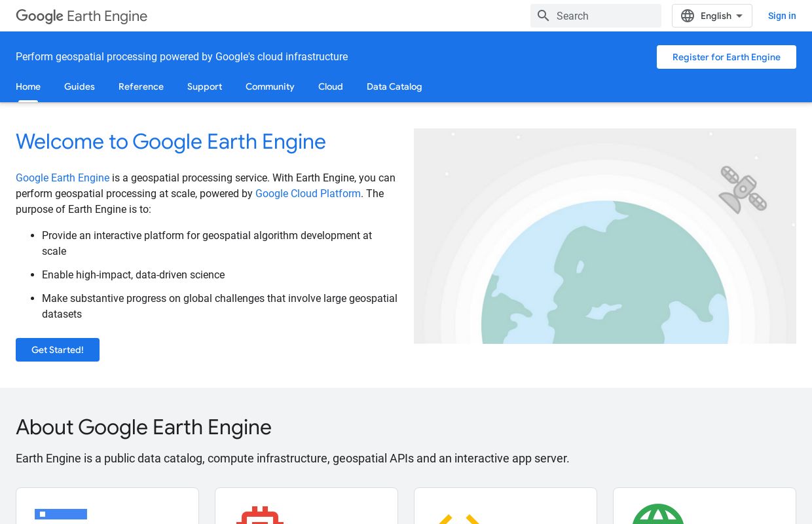Click the search magnifier icon
Image resolution: width=812 pixels, height=524 pixels.
click(x=544, y=16)
